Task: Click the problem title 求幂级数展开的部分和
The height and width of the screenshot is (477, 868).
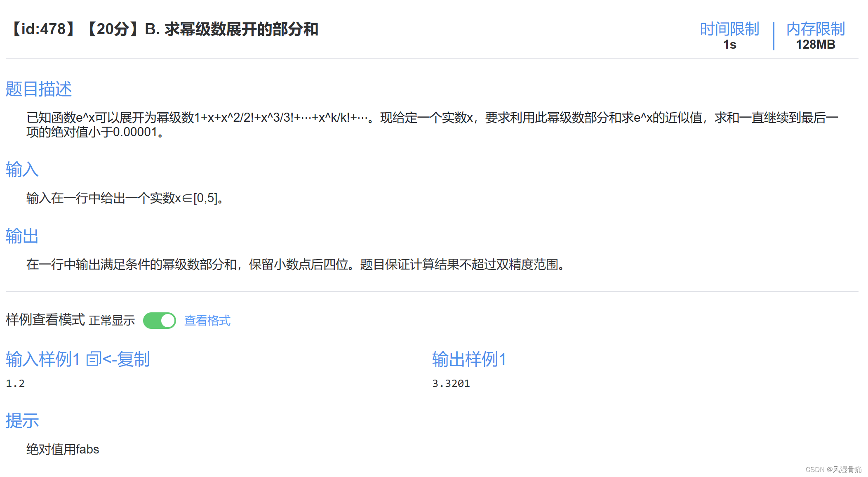Action: [241, 29]
